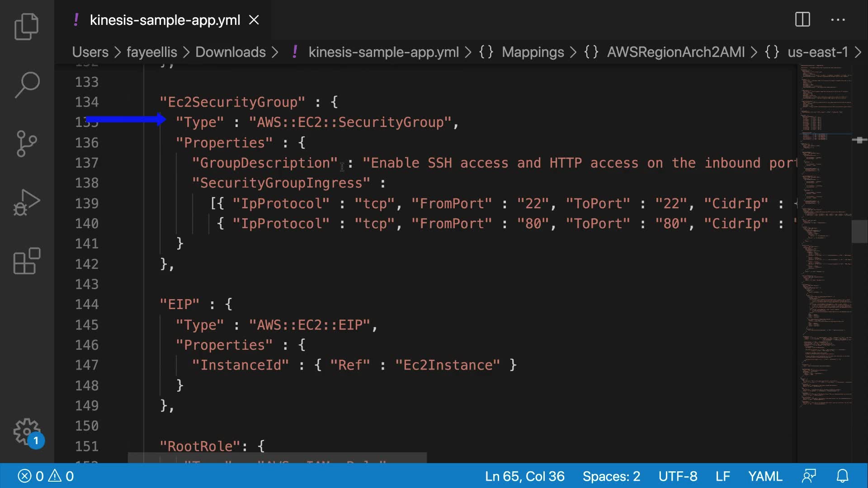This screenshot has height=488, width=868.
Task: Open the Run and Debug view
Action: click(27, 202)
